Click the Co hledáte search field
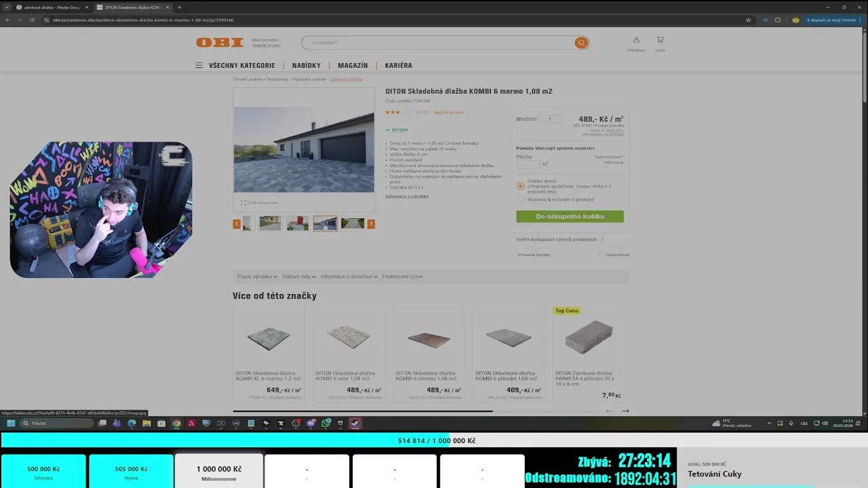Image resolution: width=868 pixels, height=488 pixels. coord(437,43)
